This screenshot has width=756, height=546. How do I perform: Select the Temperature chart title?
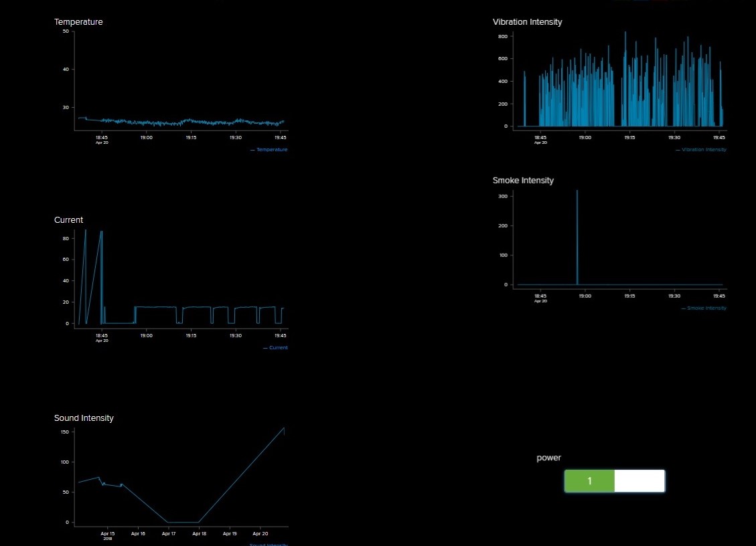78,21
